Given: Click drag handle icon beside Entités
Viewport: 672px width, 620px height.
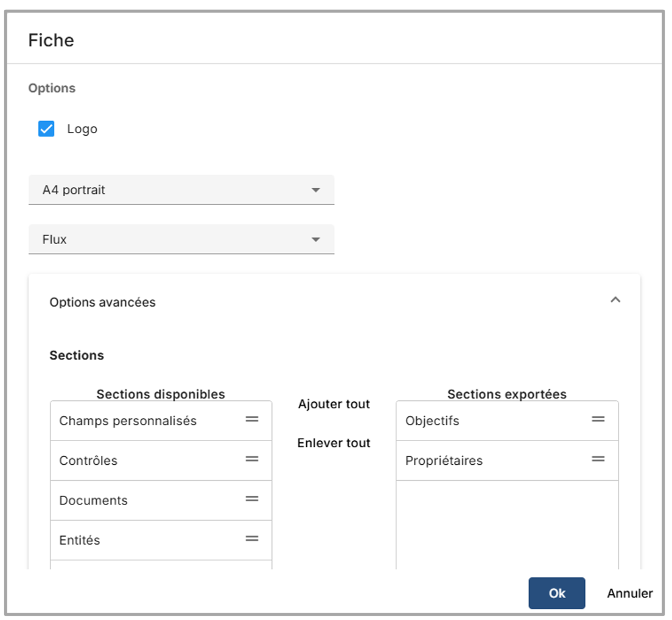Looking at the screenshot, I should pyautogui.click(x=252, y=539).
